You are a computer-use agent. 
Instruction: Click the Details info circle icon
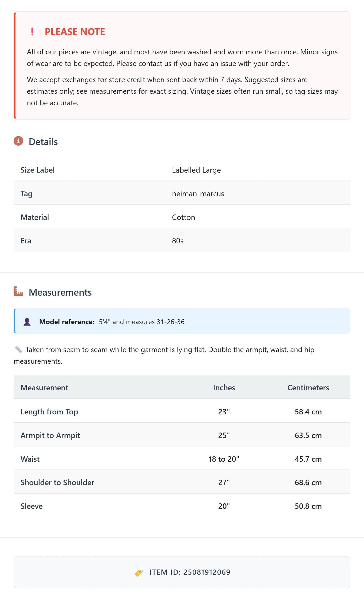pyautogui.click(x=18, y=141)
